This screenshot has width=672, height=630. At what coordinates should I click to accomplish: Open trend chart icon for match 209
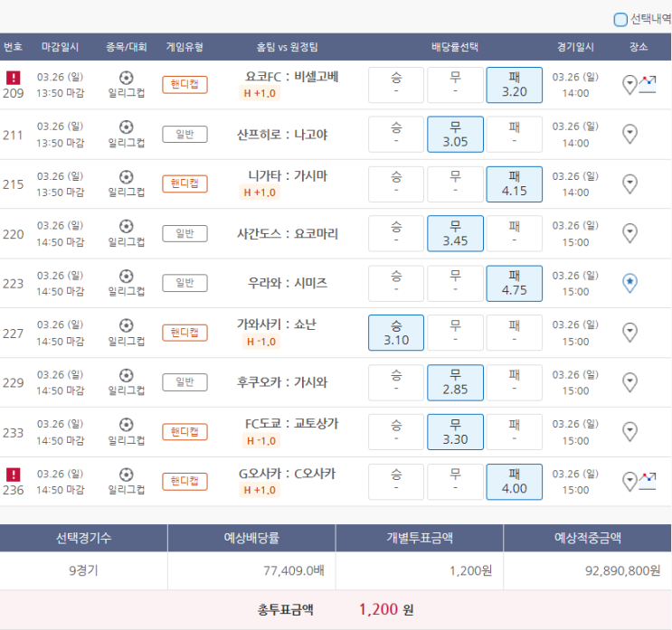648,84
